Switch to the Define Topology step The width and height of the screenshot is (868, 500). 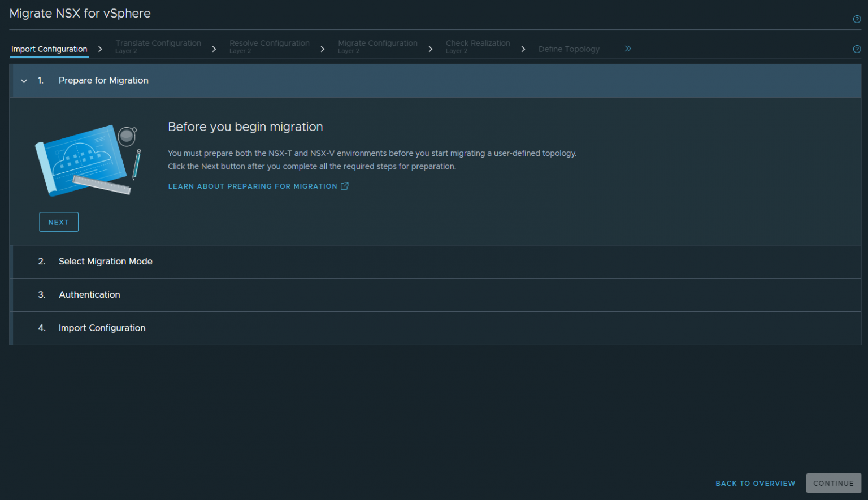[569, 49]
